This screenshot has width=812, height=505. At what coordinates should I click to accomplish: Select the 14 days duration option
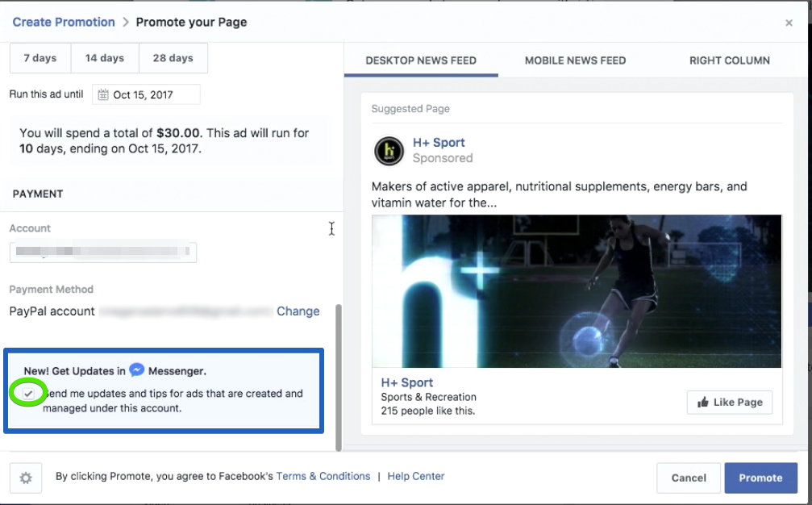click(105, 58)
